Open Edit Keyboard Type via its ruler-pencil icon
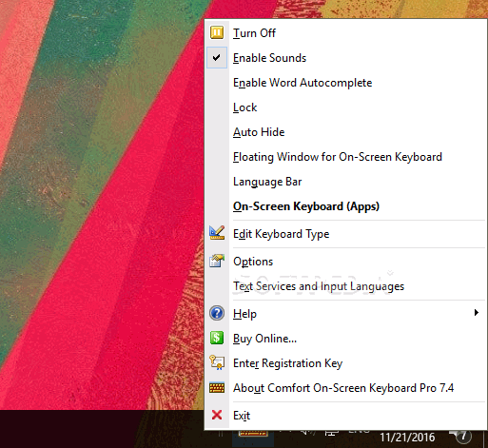488x448 pixels. click(x=217, y=233)
